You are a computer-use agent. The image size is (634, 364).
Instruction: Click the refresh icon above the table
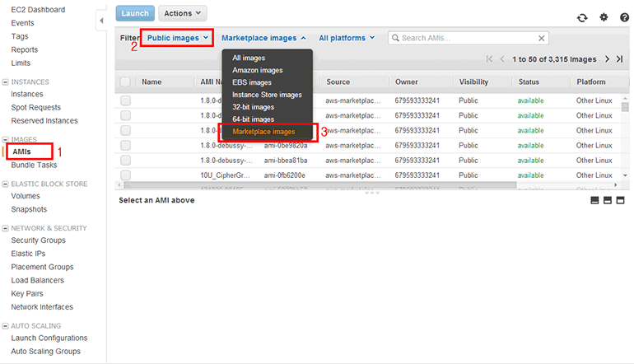click(x=582, y=17)
